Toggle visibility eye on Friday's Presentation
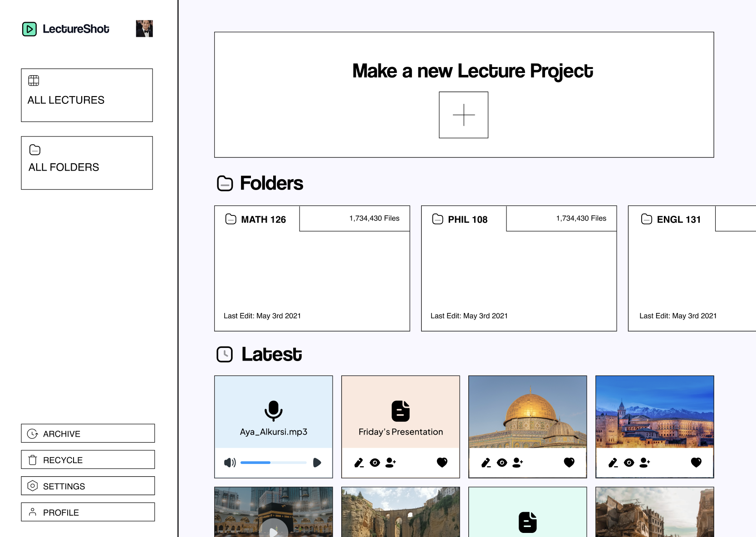 click(x=375, y=463)
